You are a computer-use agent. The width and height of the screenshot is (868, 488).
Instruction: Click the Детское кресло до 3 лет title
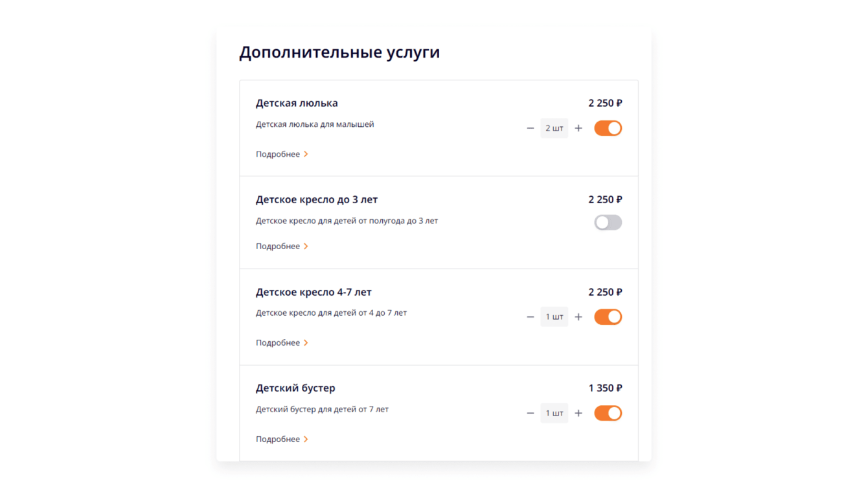tap(316, 199)
